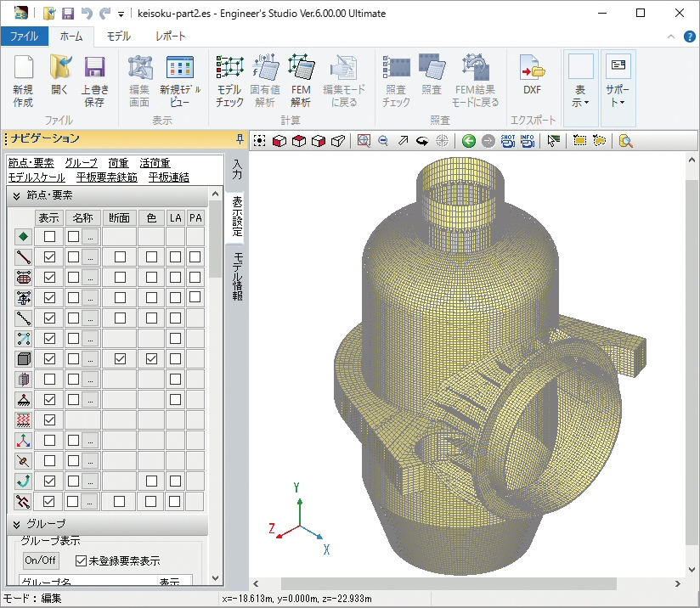Collapse the 節点・要素 section header
The width and height of the screenshot is (700, 608).
coord(17,195)
